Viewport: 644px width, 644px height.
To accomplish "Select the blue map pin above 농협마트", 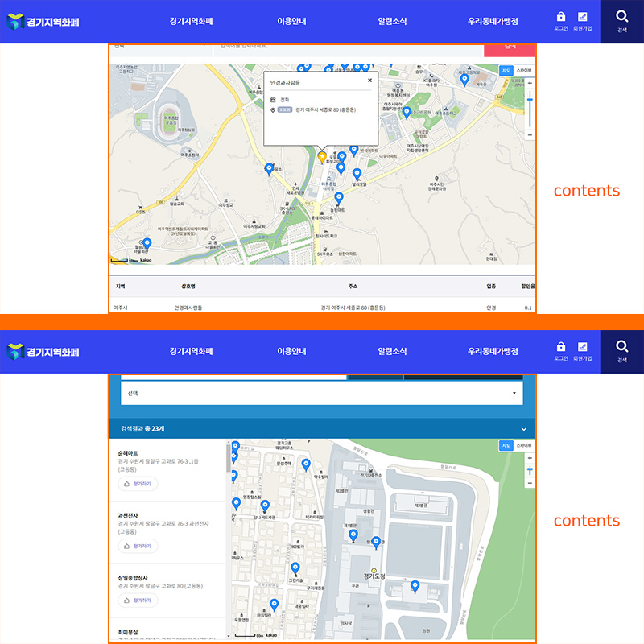I will click(x=338, y=199).
